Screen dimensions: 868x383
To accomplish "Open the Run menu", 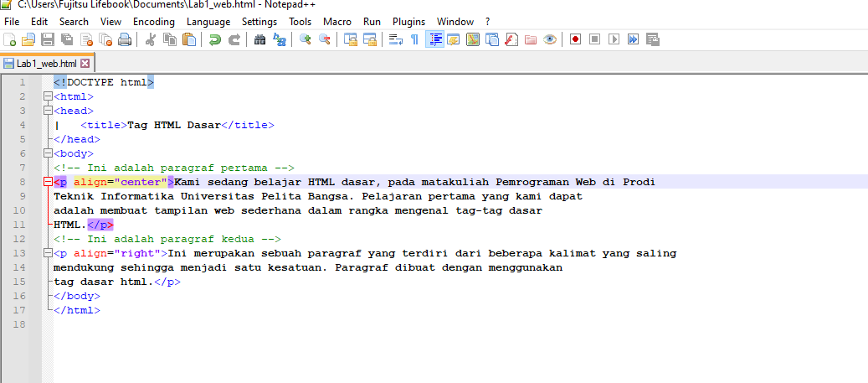I will [372, 22].
